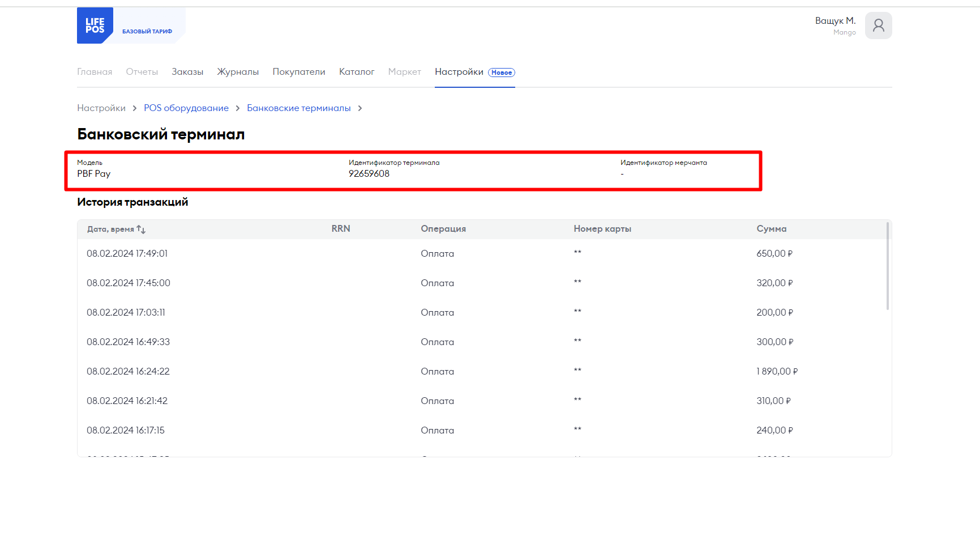Viewport: 980px width, 544px height.
Task: Go to the Каталог tab
Action: (357, 72)
